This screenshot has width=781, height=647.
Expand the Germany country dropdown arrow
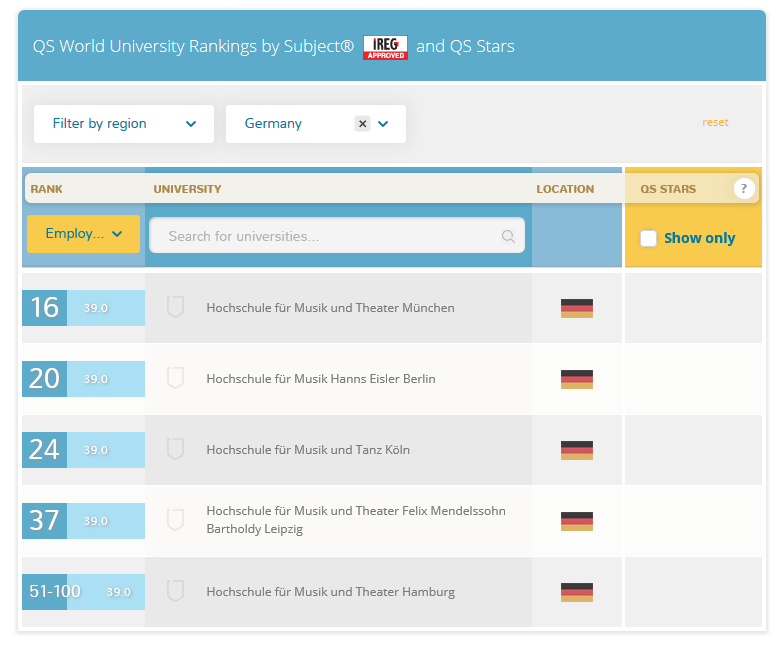(x=383, y=124)
